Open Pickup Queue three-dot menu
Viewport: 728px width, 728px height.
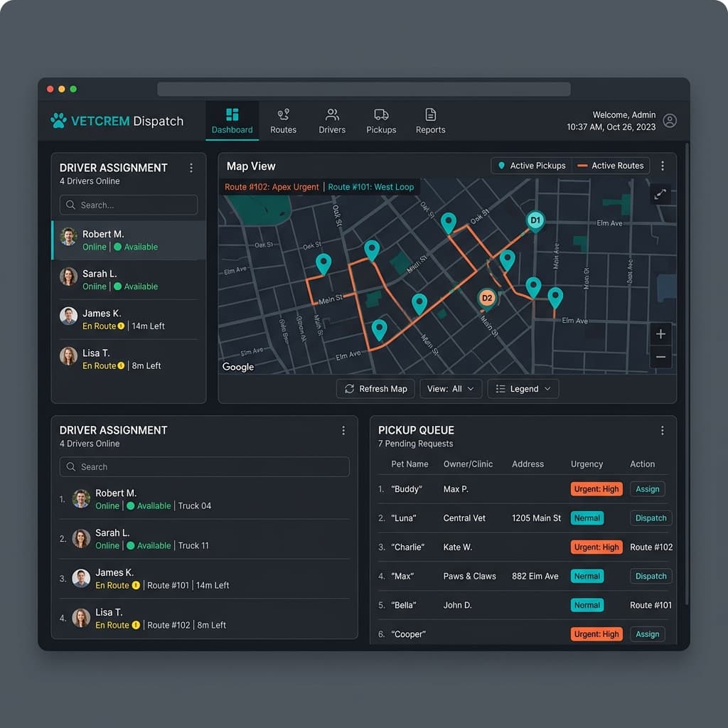click(x=662, y=430)
